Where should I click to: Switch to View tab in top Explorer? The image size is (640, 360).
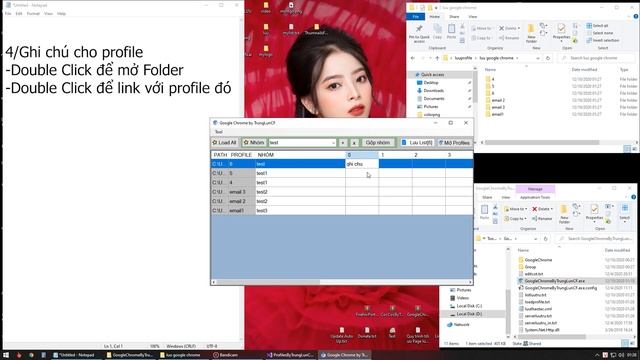tap(472, 17)
